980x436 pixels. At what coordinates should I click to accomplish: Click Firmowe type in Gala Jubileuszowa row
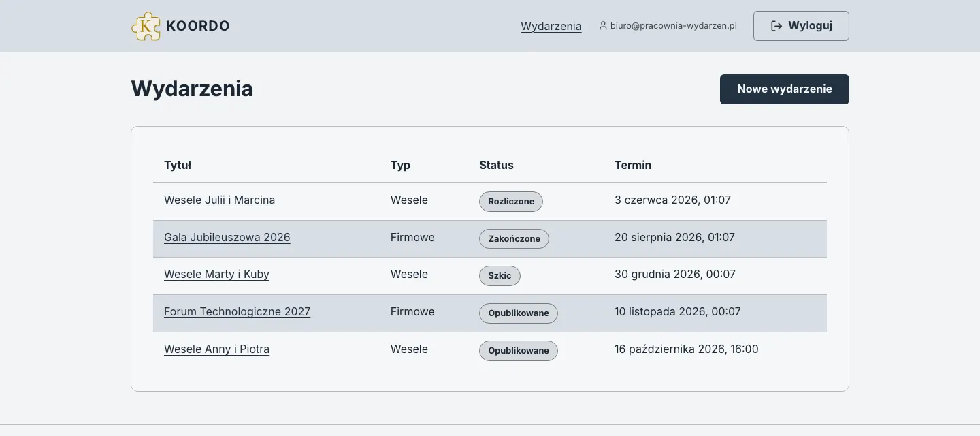tap(412, 237)
